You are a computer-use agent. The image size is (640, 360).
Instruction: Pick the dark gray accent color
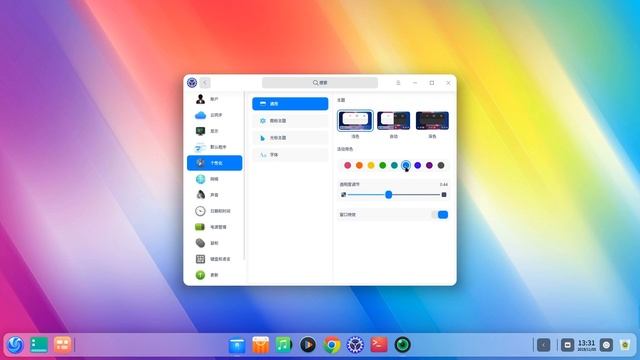[x=441, y=165]
